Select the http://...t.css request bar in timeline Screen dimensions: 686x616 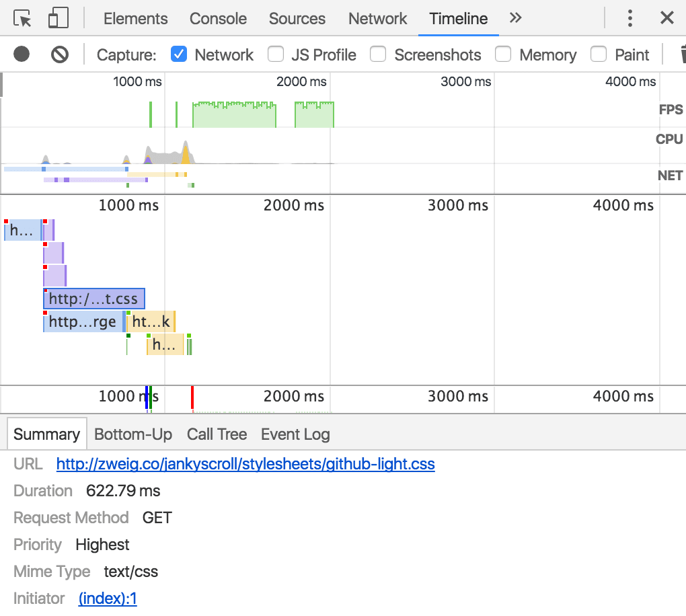coord(93,299)
